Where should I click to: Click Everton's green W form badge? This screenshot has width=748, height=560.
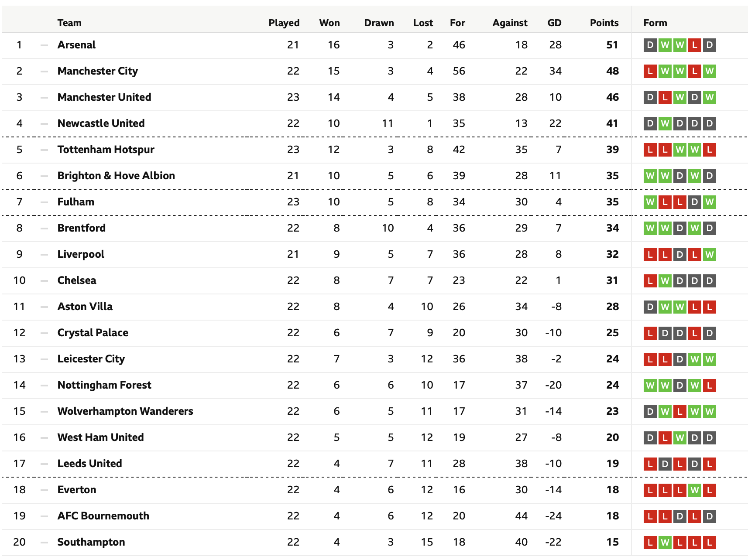click(694, 490)
